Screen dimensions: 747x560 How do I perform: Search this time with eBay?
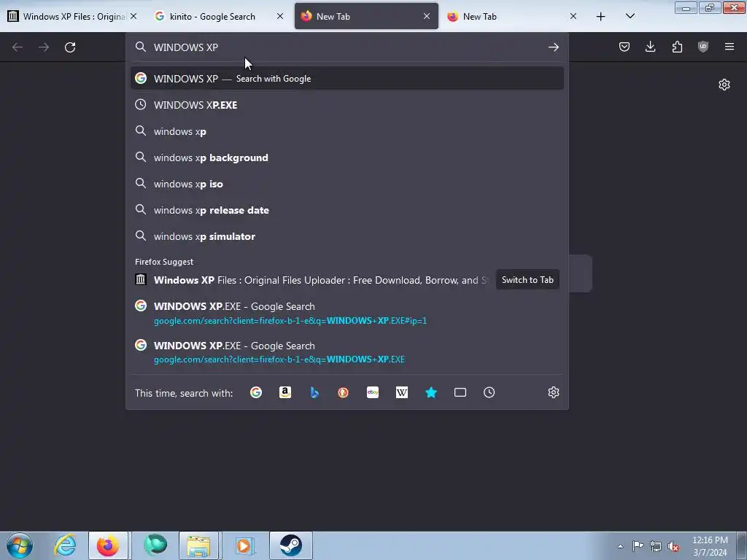pyautogui.click(x=373, y=392)
